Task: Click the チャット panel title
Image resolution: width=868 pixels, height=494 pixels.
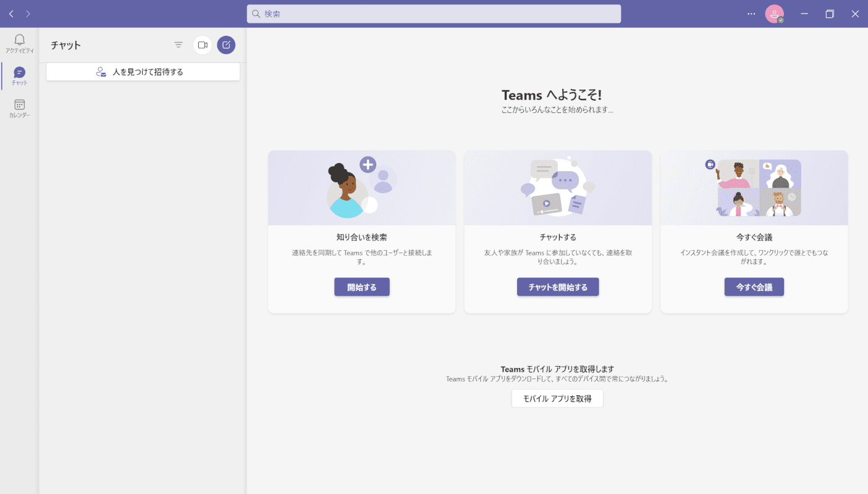Action: coord(66,45)
